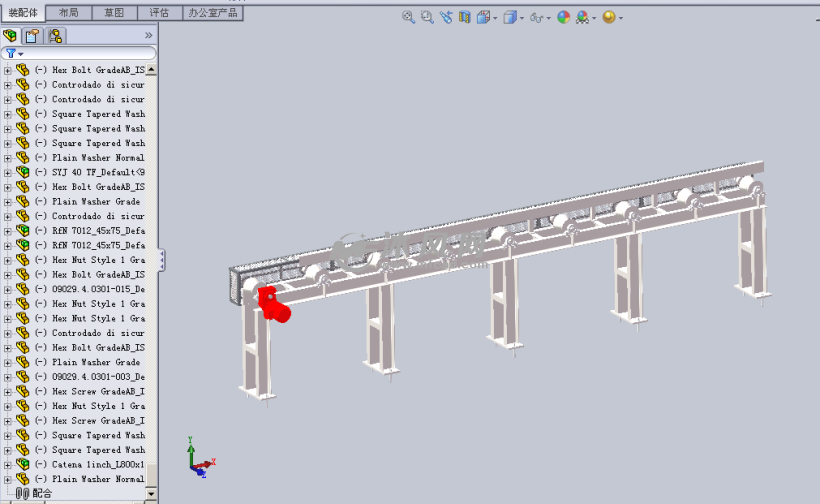Open Hide/Show Items dropdown arrow
The height and width of the screenshot is (504, 820).
coord(548,18)
